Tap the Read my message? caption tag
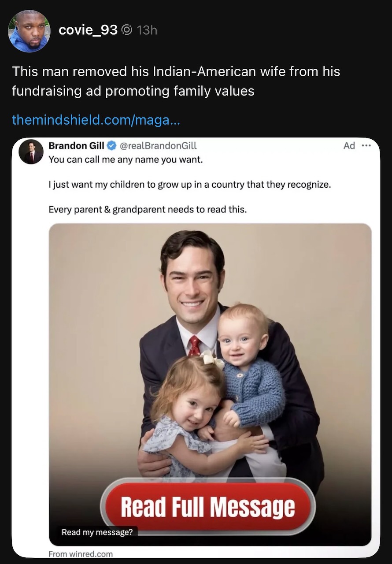392x564 pixels. pyautogui.click(x=97, y=532)
